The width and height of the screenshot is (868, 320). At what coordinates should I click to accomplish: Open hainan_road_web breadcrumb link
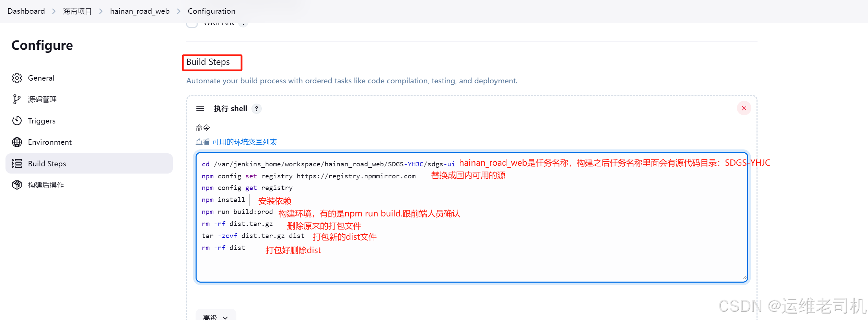pyautogui.click(x=140, y=11)
